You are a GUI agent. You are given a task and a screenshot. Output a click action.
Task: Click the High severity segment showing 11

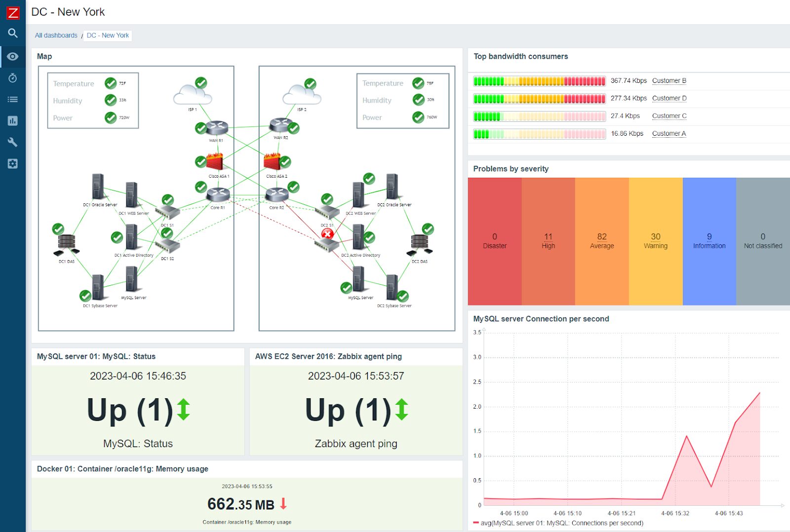(x=549, y=237)
